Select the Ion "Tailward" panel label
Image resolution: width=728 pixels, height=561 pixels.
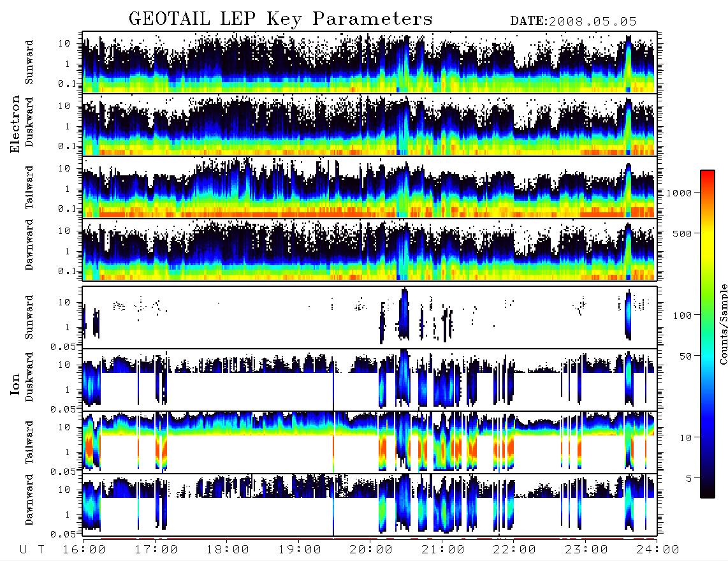pyautogui.click(x=29, y=442)
